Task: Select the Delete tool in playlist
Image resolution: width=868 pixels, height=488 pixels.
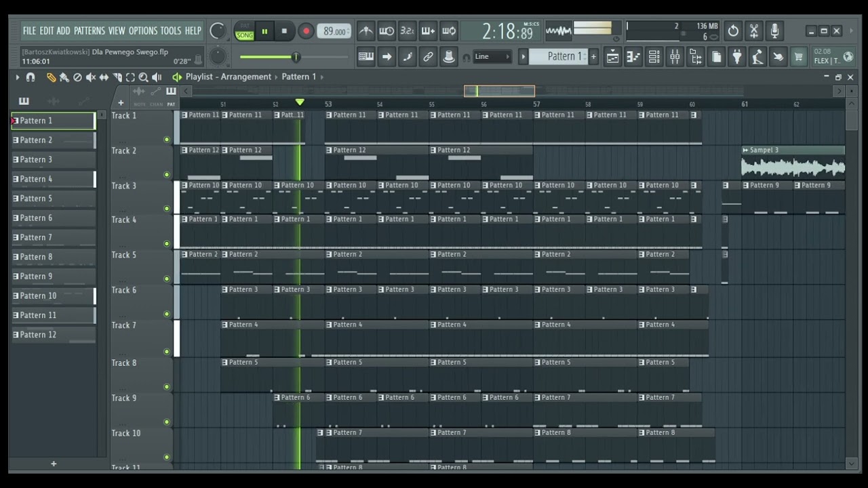Action: tap(77, 77)
